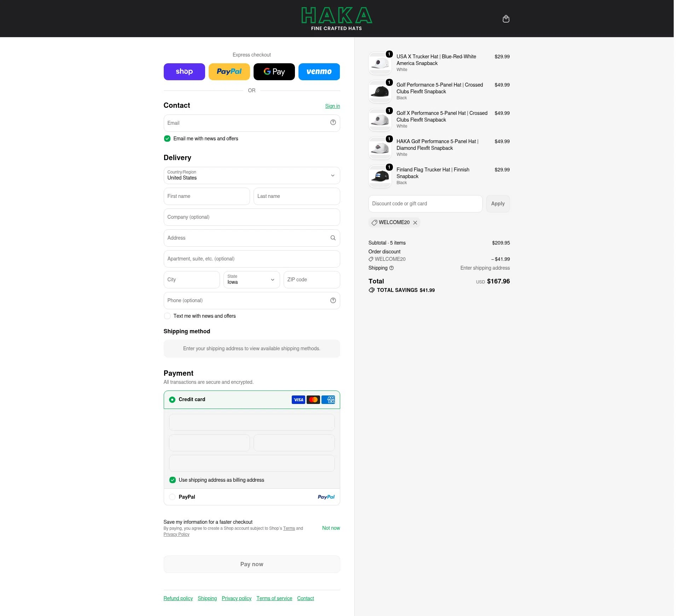Click the Sign in link
Viewport: 679px width, 616px height.
(332, 106)
